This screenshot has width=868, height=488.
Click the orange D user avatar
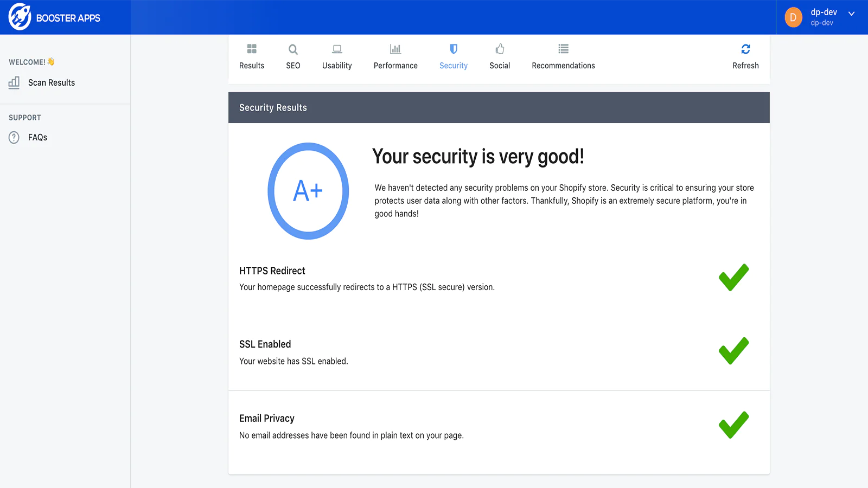793,17
